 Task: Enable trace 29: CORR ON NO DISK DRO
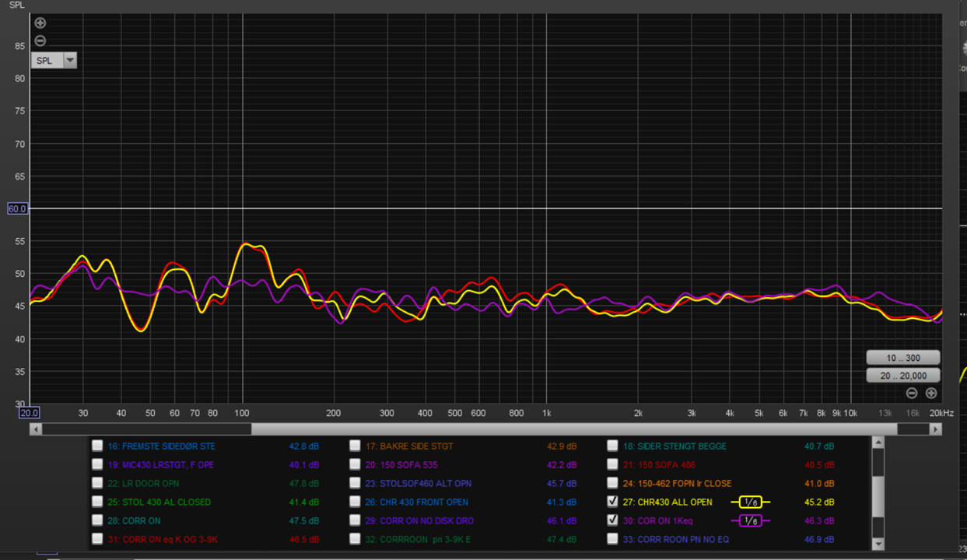coord(355,520)
